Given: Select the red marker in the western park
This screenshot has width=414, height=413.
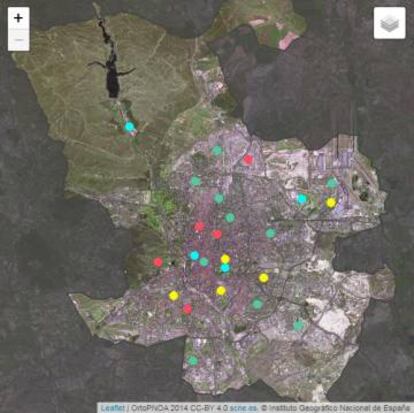Looking at the screenshot, I should click(158, 262).
